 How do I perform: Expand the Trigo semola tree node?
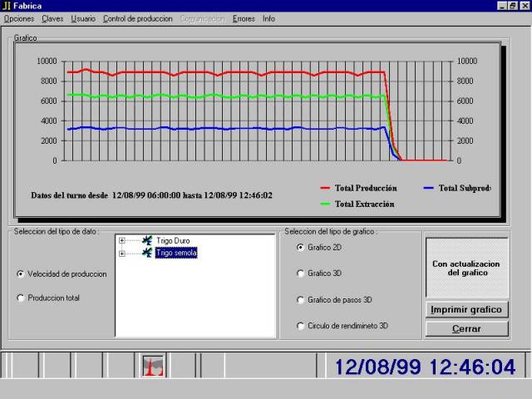tap(122, 254)
